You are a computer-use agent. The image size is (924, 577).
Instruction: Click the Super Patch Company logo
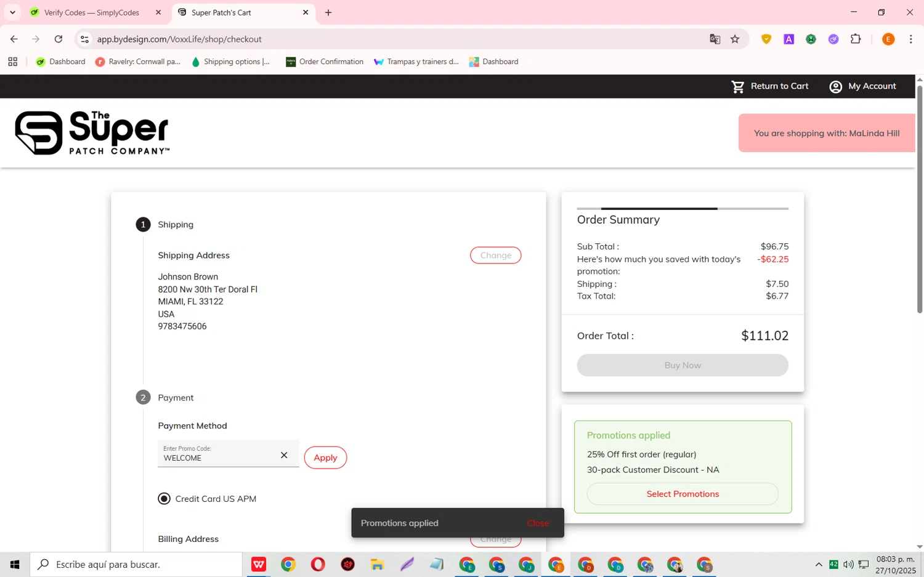pyautogui.click(x=92, y=132)
